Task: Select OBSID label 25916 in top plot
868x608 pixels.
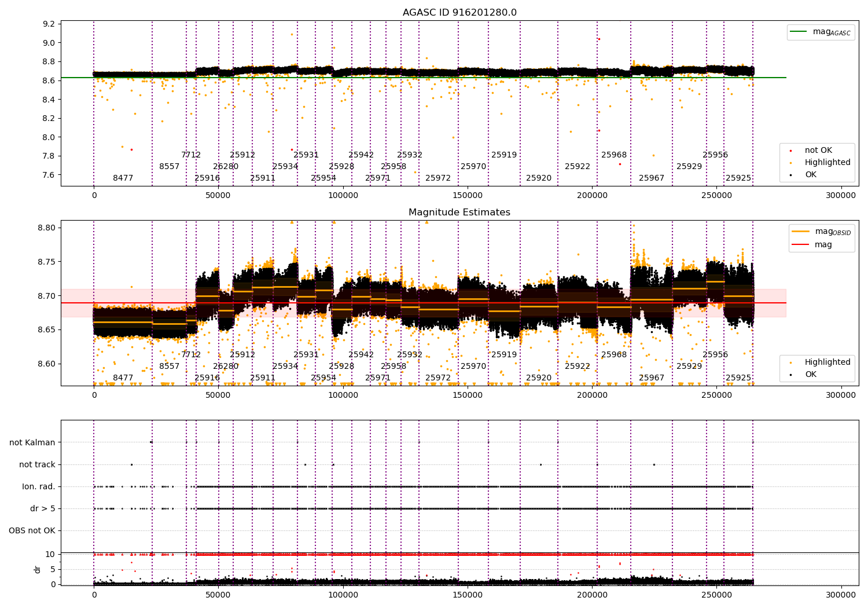Action: (207, 178)
